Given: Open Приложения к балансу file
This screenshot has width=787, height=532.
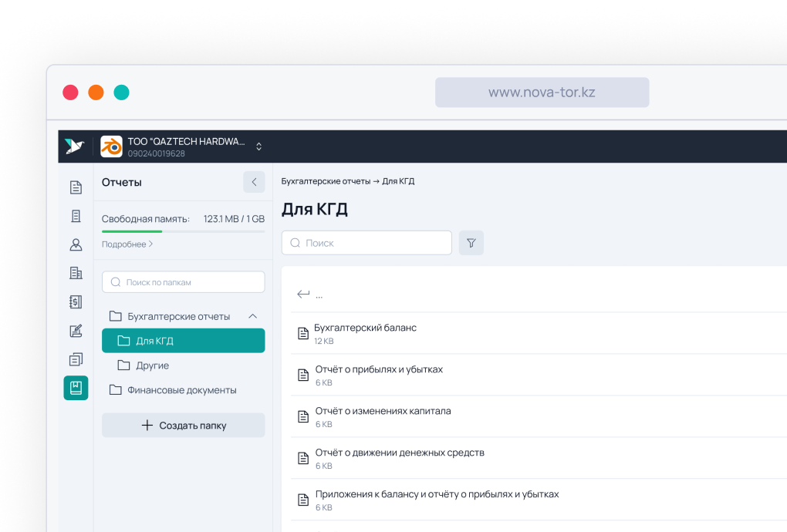Looking at the screenshot, I should 539,500.
